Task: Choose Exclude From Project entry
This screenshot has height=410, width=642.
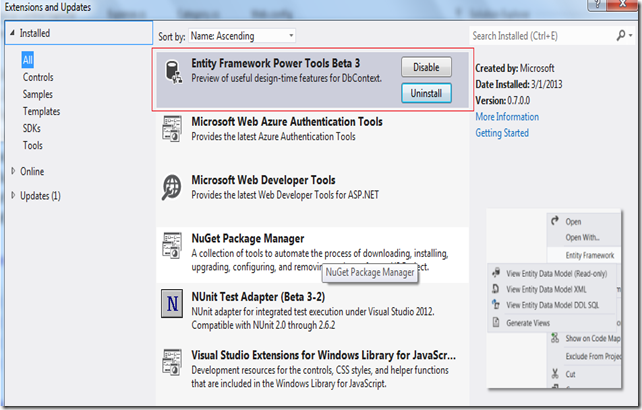Action: pyautogui.click(x=593, y=356)
